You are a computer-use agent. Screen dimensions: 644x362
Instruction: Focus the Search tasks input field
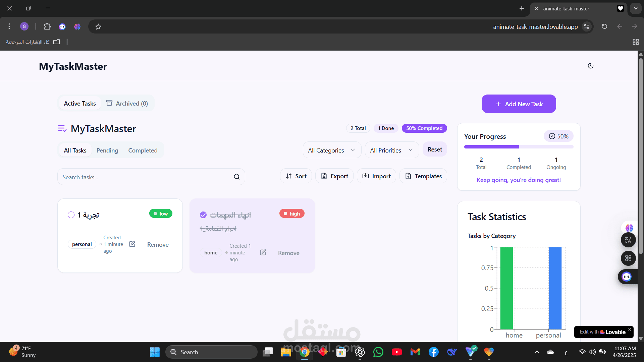click(151, 177)
